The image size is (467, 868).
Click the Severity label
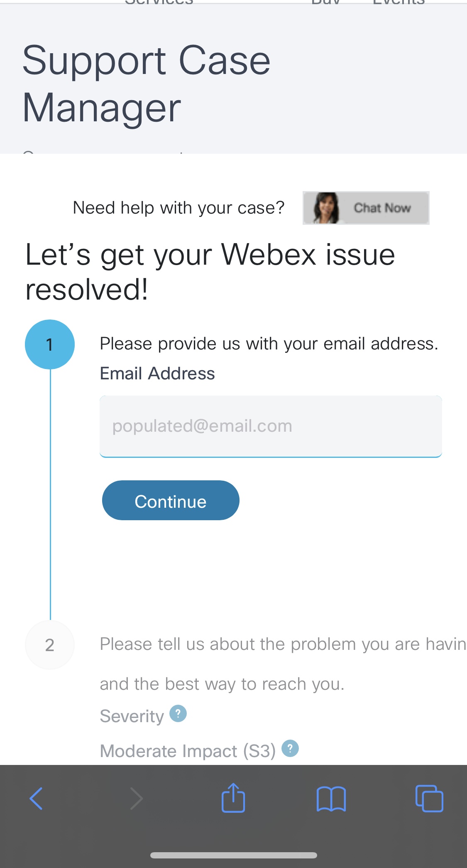[132, 716]
